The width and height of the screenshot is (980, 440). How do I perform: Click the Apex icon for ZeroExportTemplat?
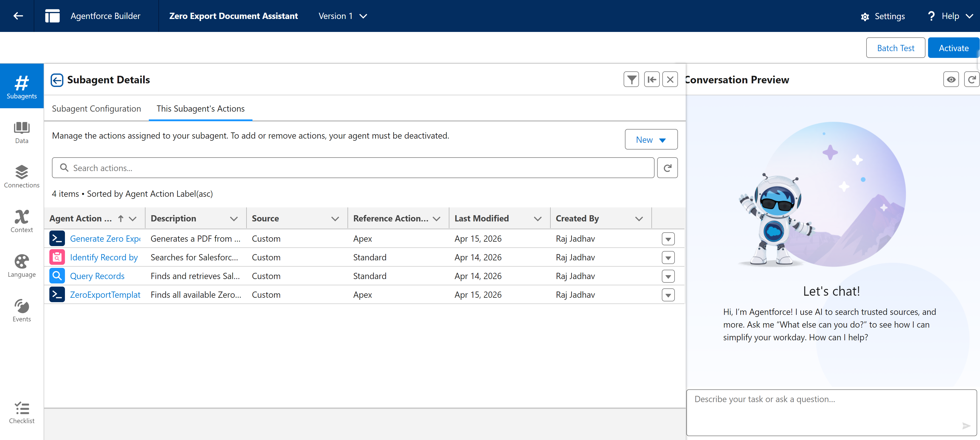pos(57,294)
